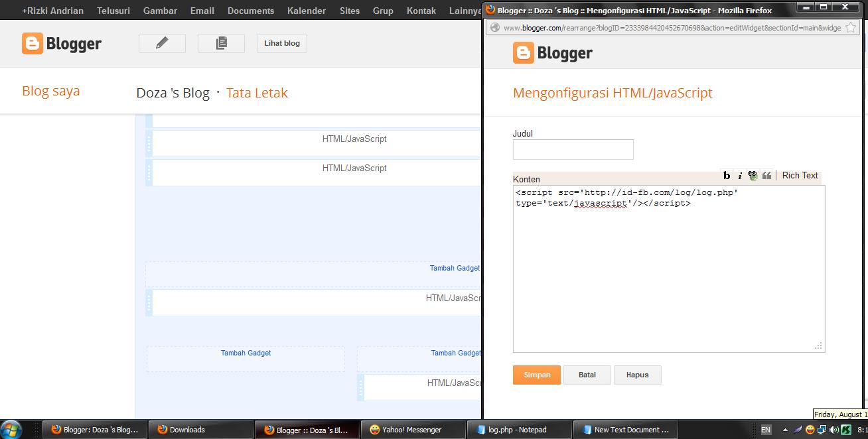Click the Yahoo Messenger smiley tray icon
Viewport: 868px width, 439px height.
pyautogui.click(x=810, y=430)
